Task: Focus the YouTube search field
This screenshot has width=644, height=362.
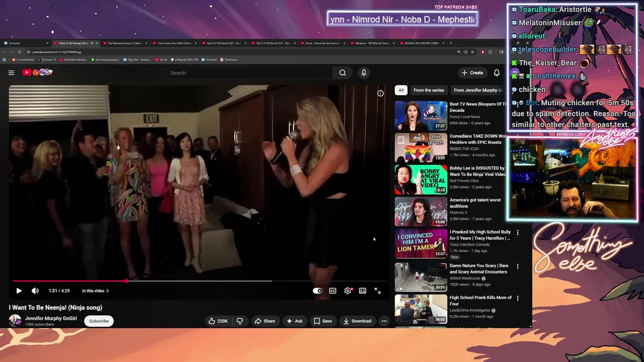Action: (250, 73)
